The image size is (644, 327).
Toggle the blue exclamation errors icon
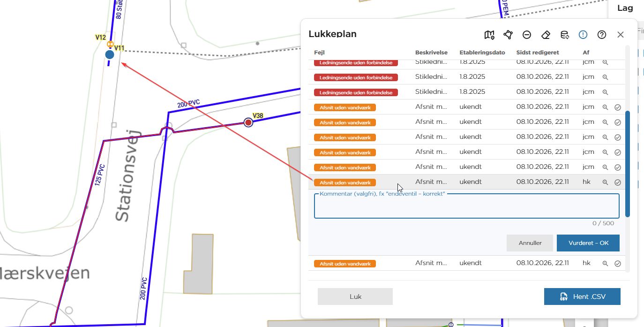point(583,35)
